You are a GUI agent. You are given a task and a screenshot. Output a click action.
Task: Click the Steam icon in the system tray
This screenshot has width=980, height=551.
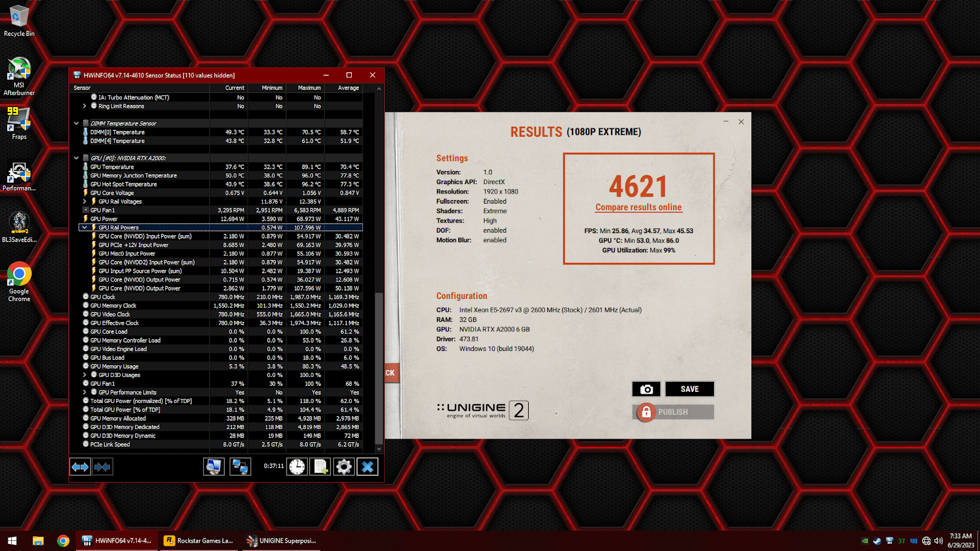(x=877, y=540)
